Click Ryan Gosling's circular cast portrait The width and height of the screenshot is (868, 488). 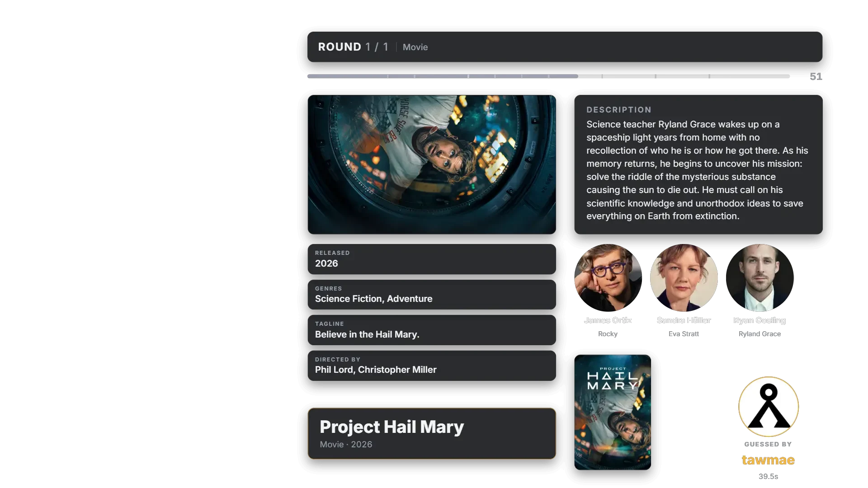pyautogui.click(x=760, y=278)
